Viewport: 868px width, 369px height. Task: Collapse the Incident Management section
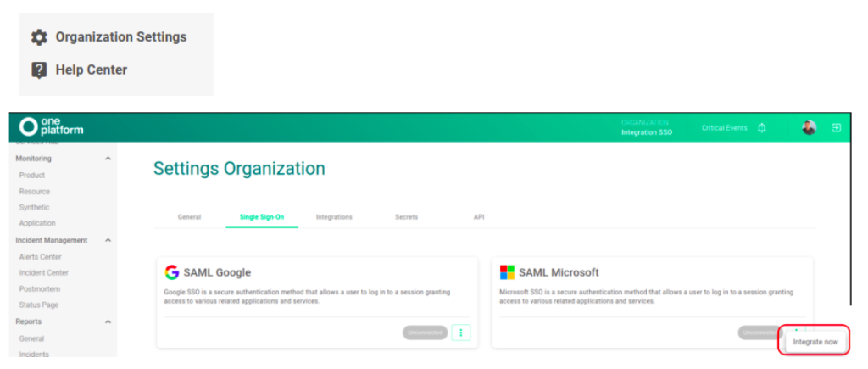pyautogui.click(x=108, y=241)
